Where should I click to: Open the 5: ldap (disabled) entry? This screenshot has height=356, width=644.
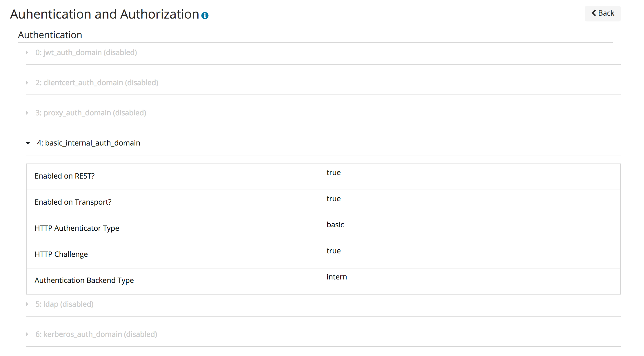tap(64, 304)
